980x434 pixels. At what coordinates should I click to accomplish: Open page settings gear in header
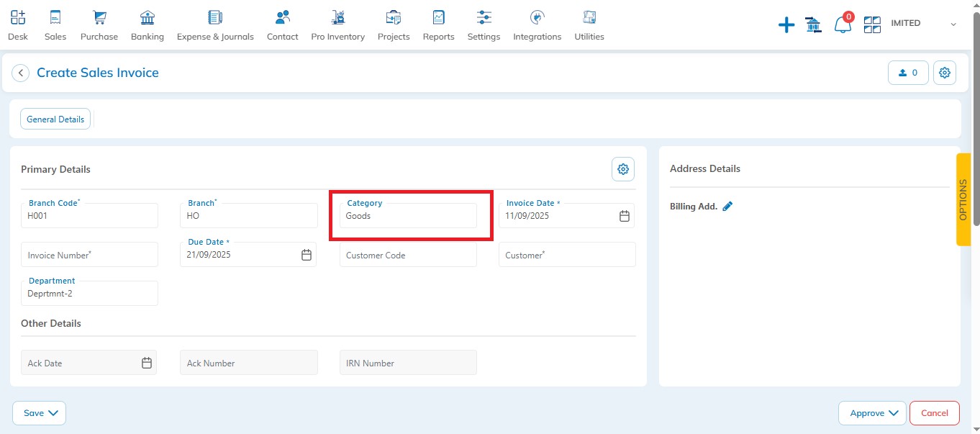[945, 73]
